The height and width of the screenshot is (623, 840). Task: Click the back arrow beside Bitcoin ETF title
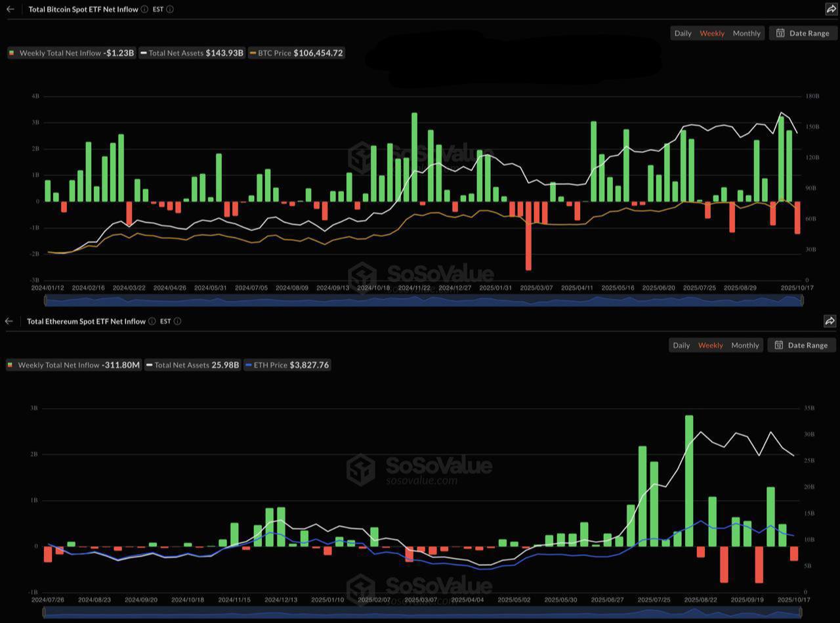[x=10, y=9]
